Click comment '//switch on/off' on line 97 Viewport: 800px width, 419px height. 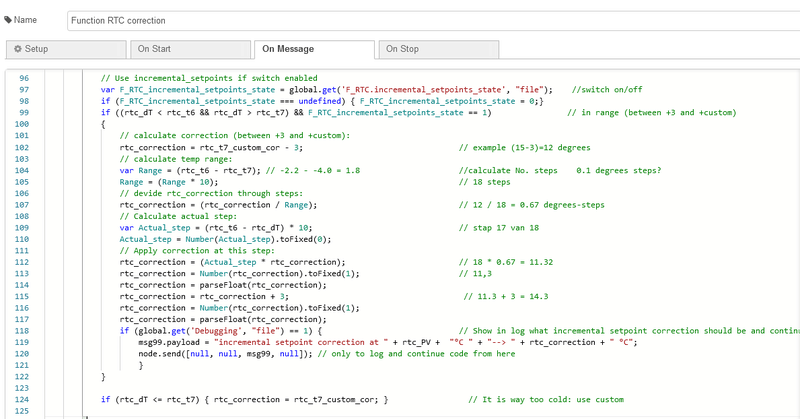[607, 89]
